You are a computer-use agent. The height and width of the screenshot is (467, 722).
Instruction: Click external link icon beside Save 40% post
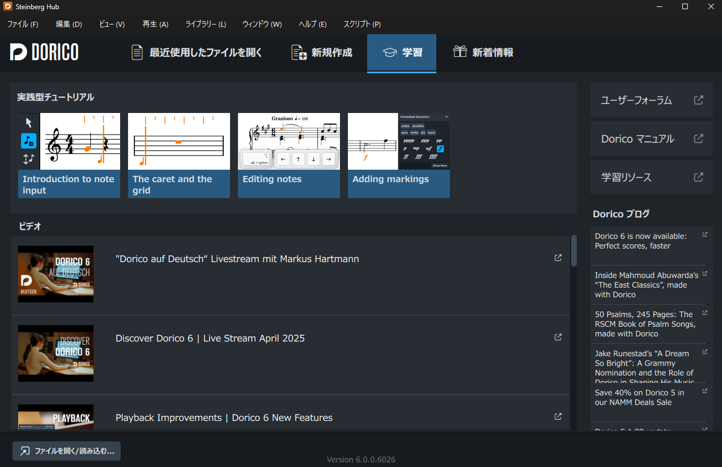(705, 391)
